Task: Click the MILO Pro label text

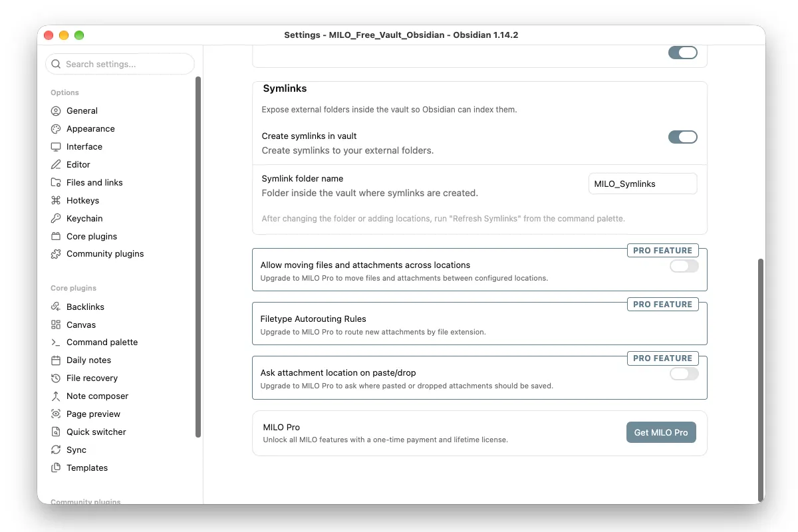Action: pyautogui.click(x=282, y=428)
